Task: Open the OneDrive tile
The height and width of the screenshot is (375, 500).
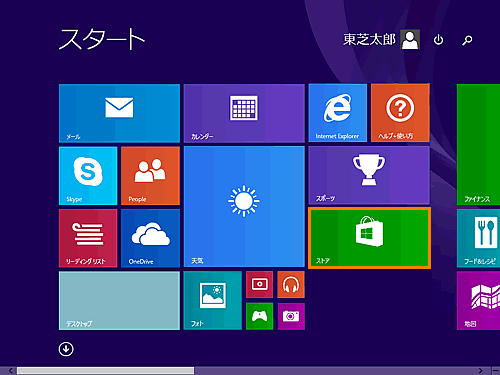Action: (150, 238)
